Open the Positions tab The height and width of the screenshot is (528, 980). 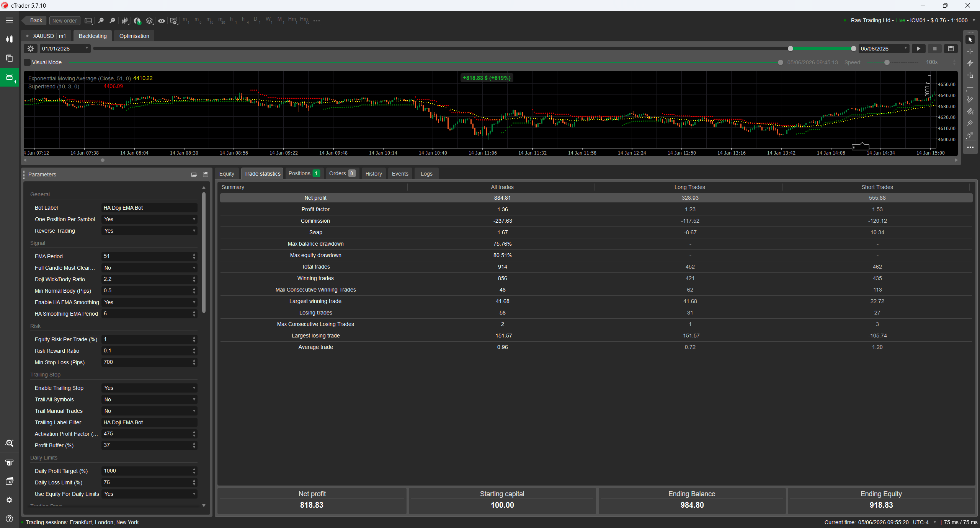point(304,174)
